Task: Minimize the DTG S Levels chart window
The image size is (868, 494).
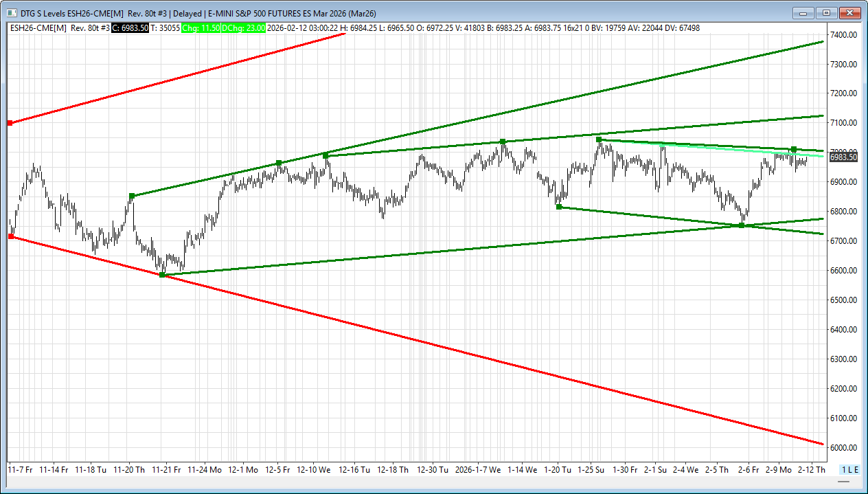Action: [803, 12]
